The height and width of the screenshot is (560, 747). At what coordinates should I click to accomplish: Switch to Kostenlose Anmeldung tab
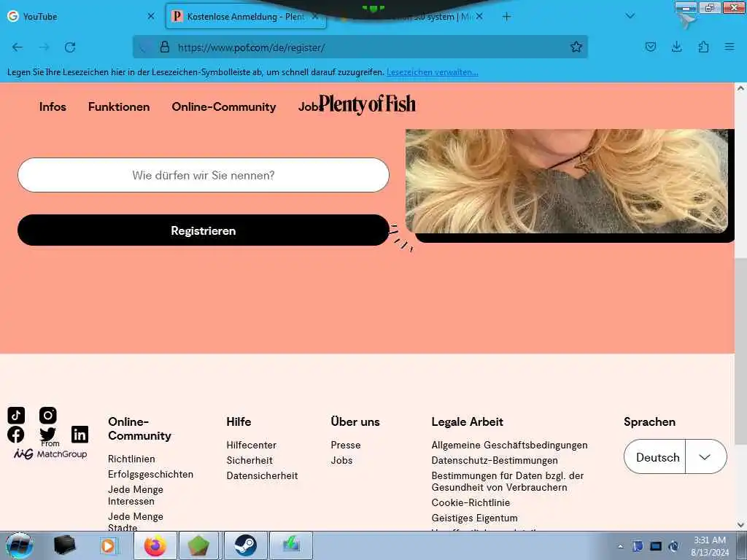click(x=246, y=17)
